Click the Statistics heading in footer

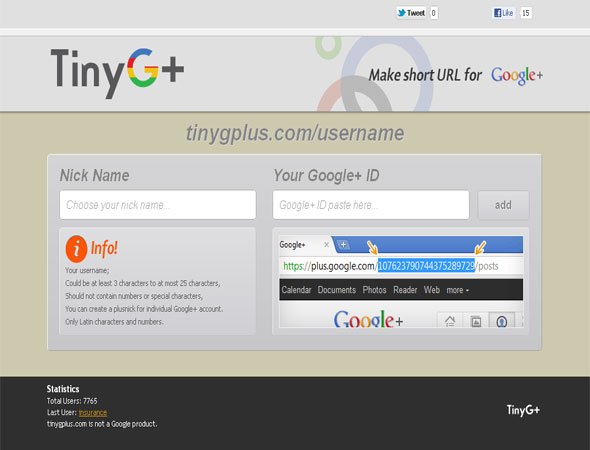pyautogui.click(x=63, y=389)
